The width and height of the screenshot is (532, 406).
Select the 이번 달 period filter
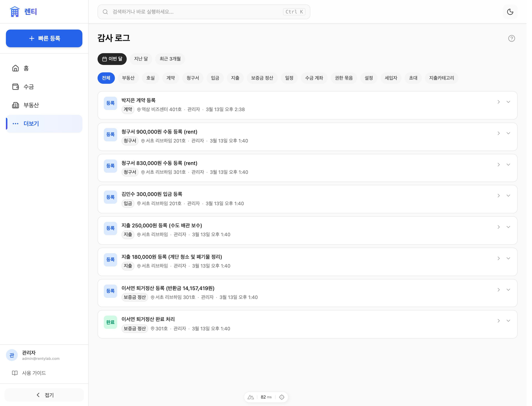click(112, 59)
